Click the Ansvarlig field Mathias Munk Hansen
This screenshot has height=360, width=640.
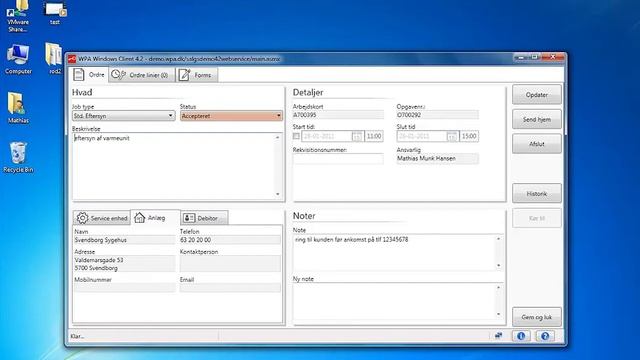[437, 158]
